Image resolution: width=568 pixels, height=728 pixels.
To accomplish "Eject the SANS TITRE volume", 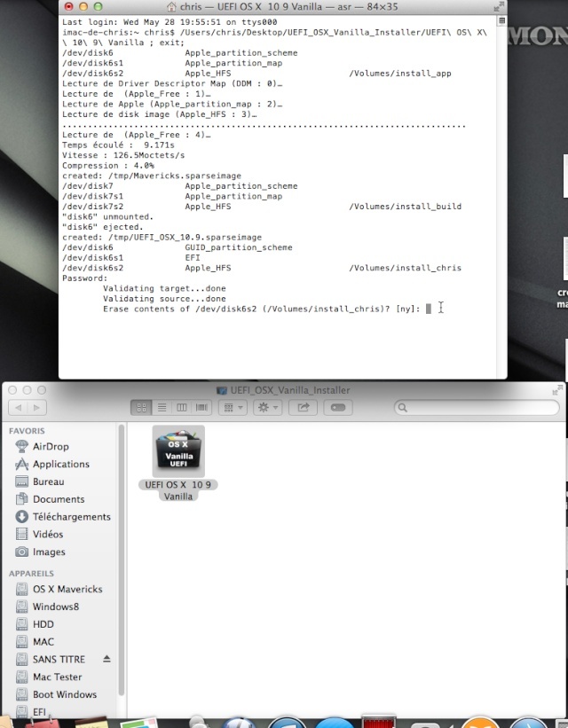I will pyautogui.click(x=106, y=659).
